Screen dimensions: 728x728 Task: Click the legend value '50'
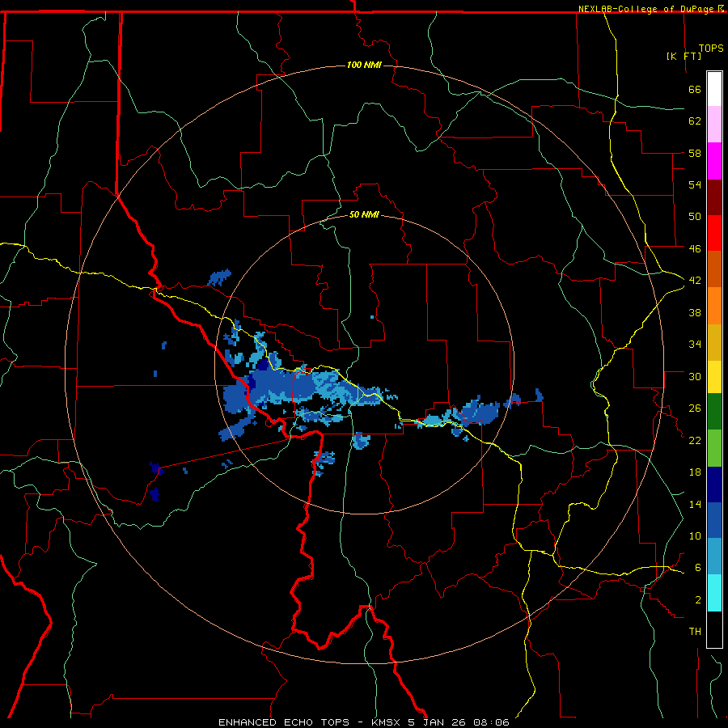pyautogui.click(x=695, y=217)
